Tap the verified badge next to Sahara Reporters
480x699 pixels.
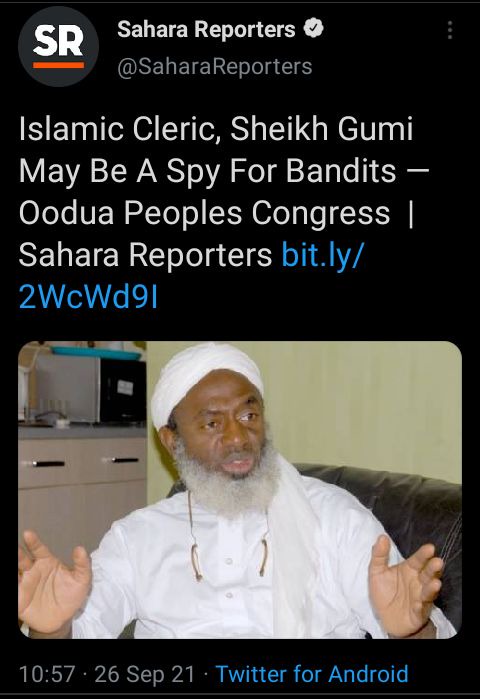coord(313,29)
